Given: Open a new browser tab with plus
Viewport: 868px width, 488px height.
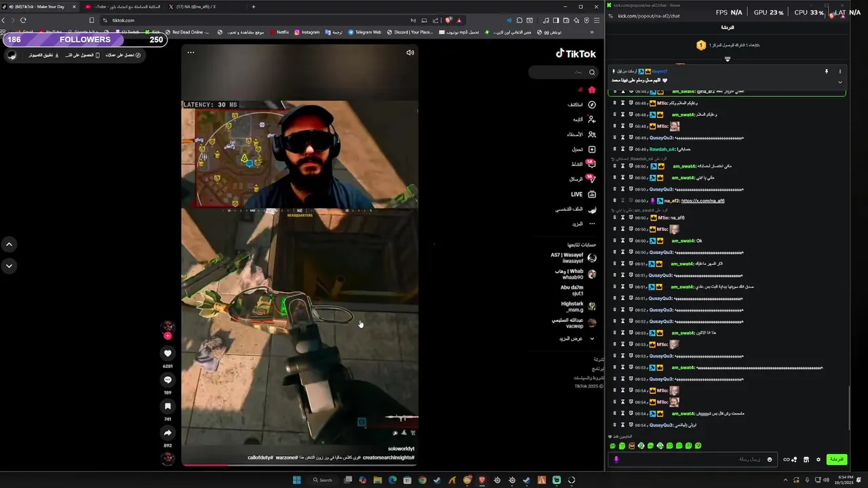Looking at the screenshot, I should point(254,7).
